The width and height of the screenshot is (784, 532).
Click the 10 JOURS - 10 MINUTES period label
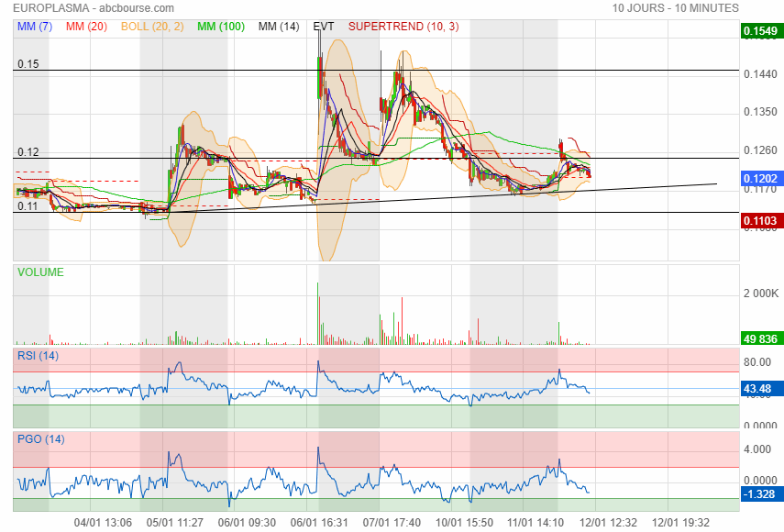pos(675,8)
